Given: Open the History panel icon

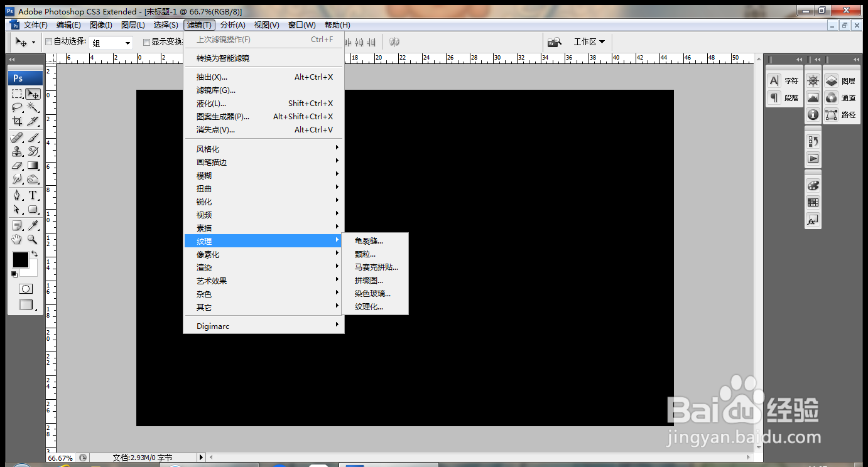Looking at the screenshot, I should (x=813, y=141).
